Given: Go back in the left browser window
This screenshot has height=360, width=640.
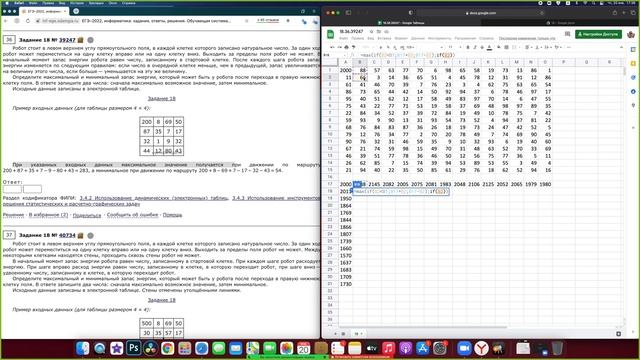Looking at the screenshot, I should 6,21.
